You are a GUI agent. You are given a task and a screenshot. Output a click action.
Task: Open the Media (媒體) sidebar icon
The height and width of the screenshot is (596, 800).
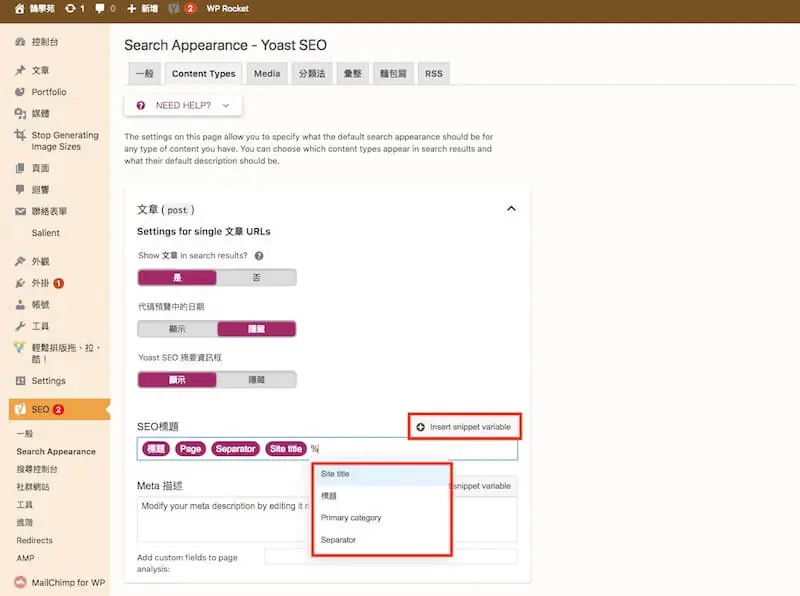click(20, 113)
